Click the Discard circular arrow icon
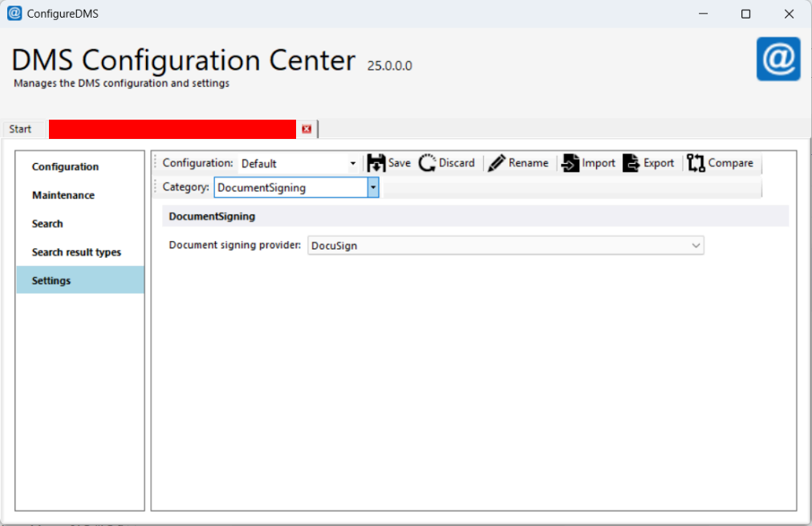The width and height of the screenshot is (812, 526). pyautogui.click(x=427, y=163)
